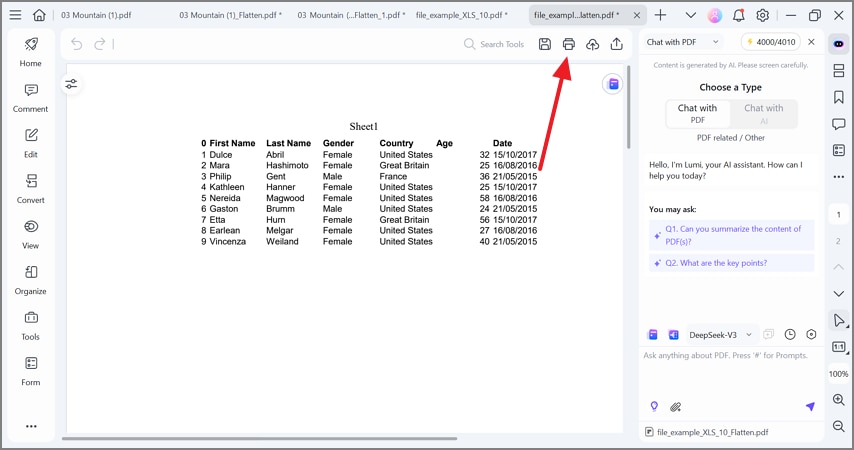Open the View tool

tap(30, 234)
